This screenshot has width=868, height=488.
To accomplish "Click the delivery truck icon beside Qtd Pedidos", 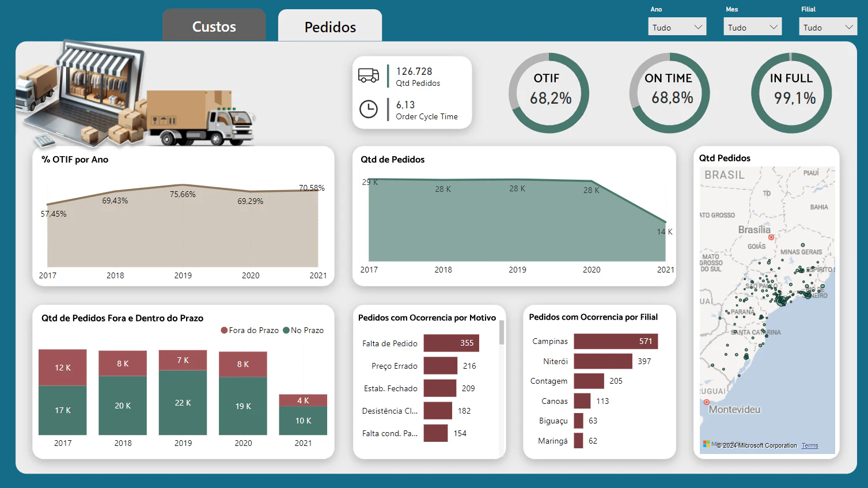I will (369, 75).
